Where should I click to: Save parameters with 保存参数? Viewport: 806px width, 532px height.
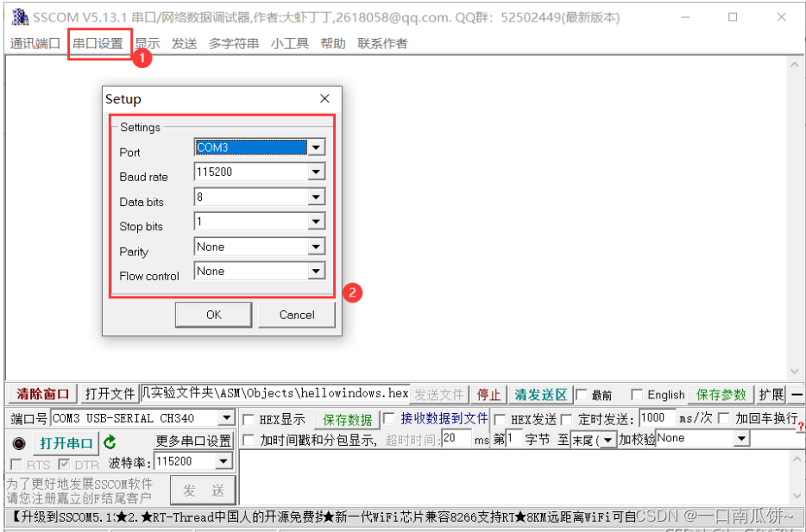[x=721, y=394]
